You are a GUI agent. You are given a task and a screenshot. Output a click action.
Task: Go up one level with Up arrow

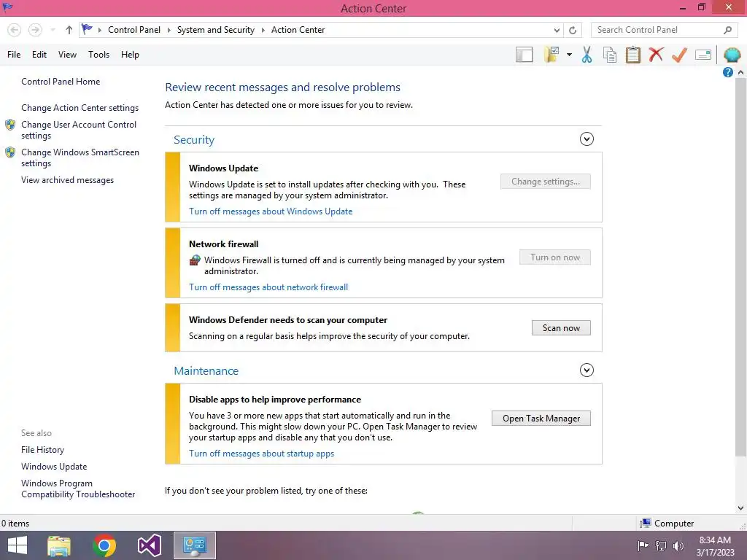pyautogui.click(x=69, y=30)
